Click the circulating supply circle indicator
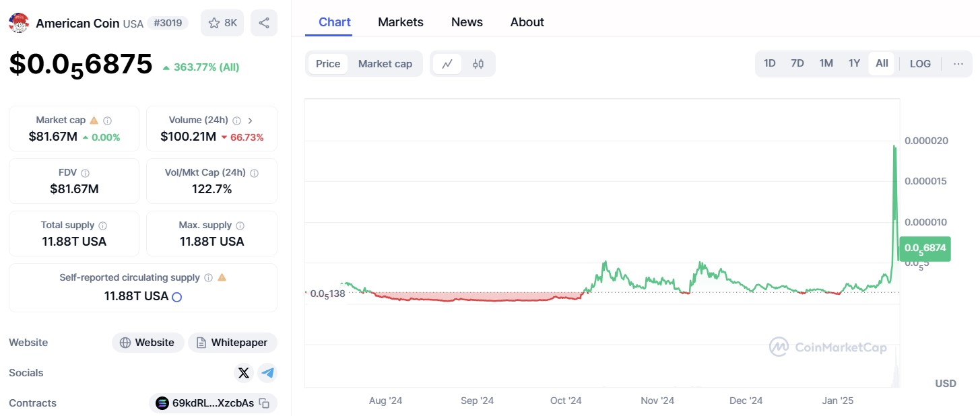The width and height of the screenshot is (980, 416). click(x=177, y=297)
